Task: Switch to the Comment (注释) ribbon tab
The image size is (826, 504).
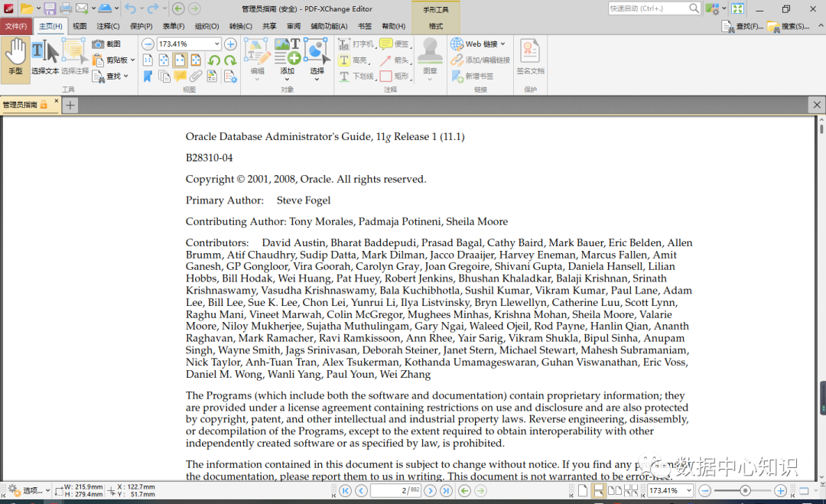Action: point(108,26)
